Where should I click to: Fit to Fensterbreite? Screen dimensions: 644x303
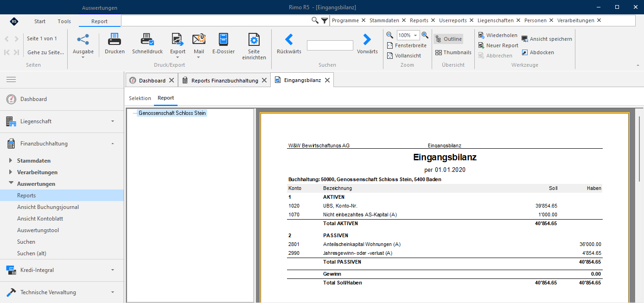coord(407,45)
